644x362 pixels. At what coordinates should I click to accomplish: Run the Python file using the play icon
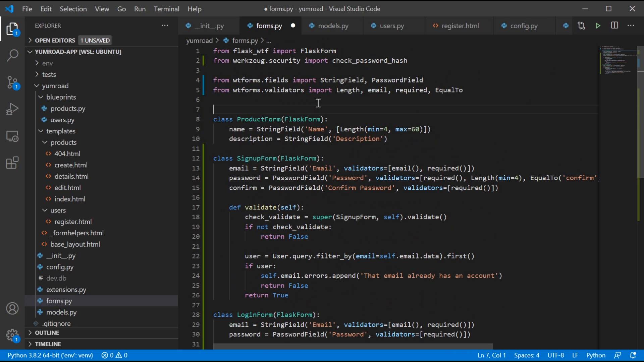[x=598, y=25]
